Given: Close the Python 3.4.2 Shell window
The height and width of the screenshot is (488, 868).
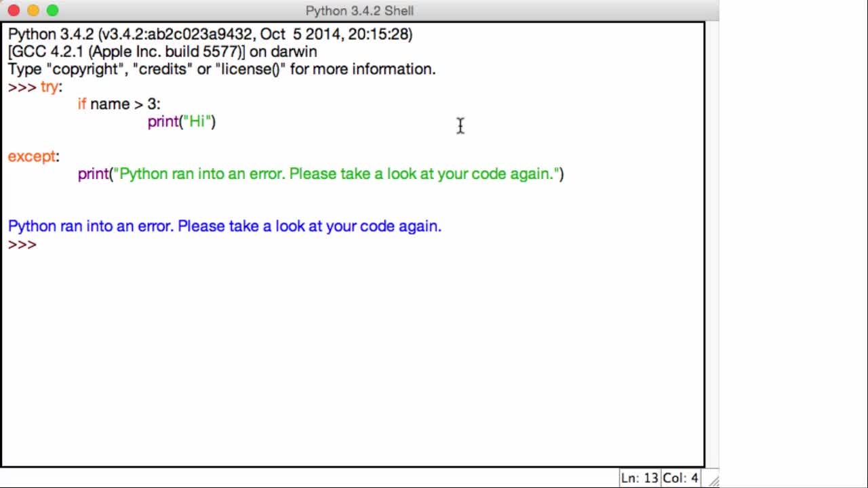Looking at the screenshot, I should click(14, 10).
